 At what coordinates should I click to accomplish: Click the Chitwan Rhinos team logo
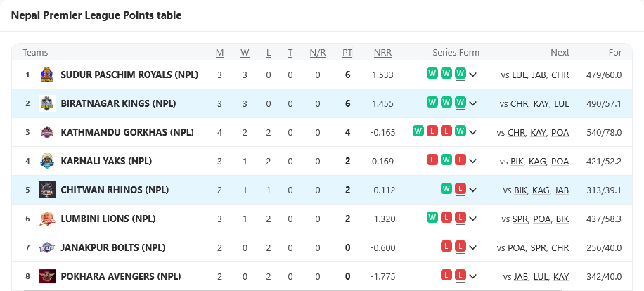pos(46,190)
